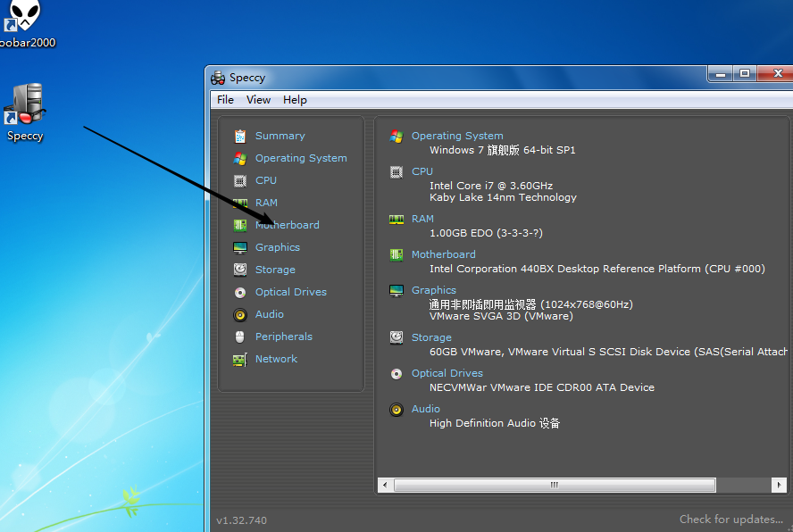
Task: Click the Graphics monitor icon in the summary pane
Action: point(396,291)
